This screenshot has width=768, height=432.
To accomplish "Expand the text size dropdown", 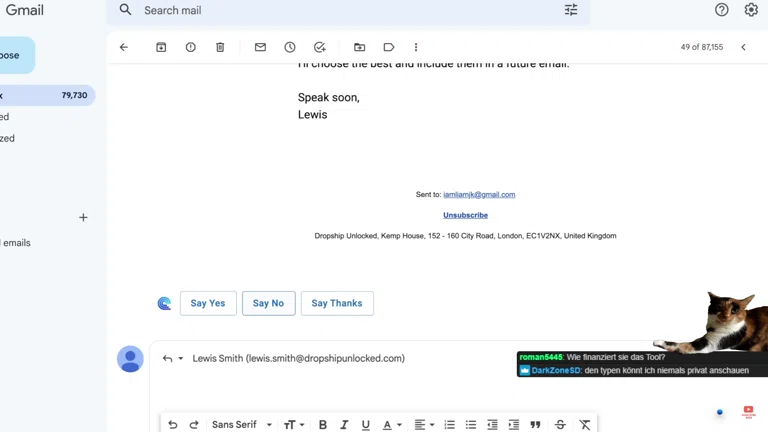I will coord(293,425).
